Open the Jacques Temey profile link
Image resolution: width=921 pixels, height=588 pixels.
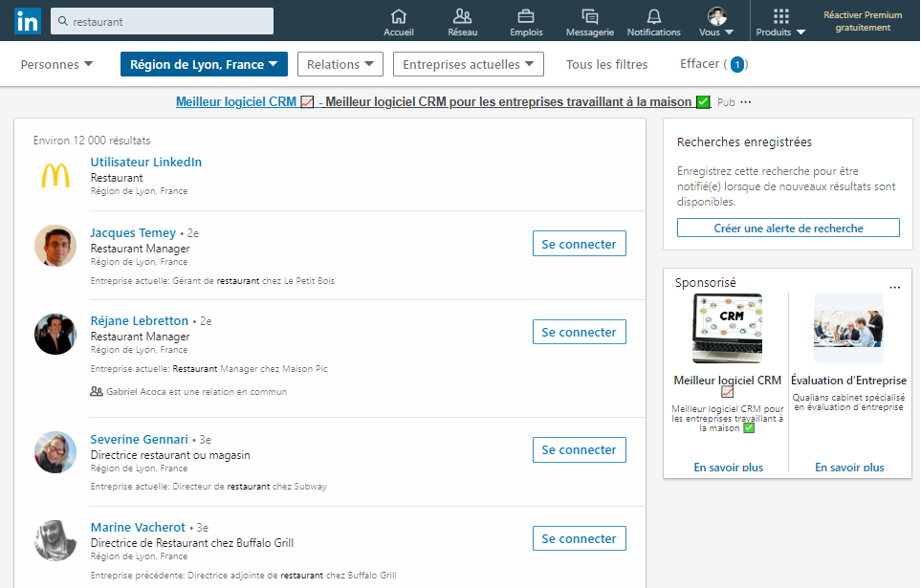click(x=133, y=232)
